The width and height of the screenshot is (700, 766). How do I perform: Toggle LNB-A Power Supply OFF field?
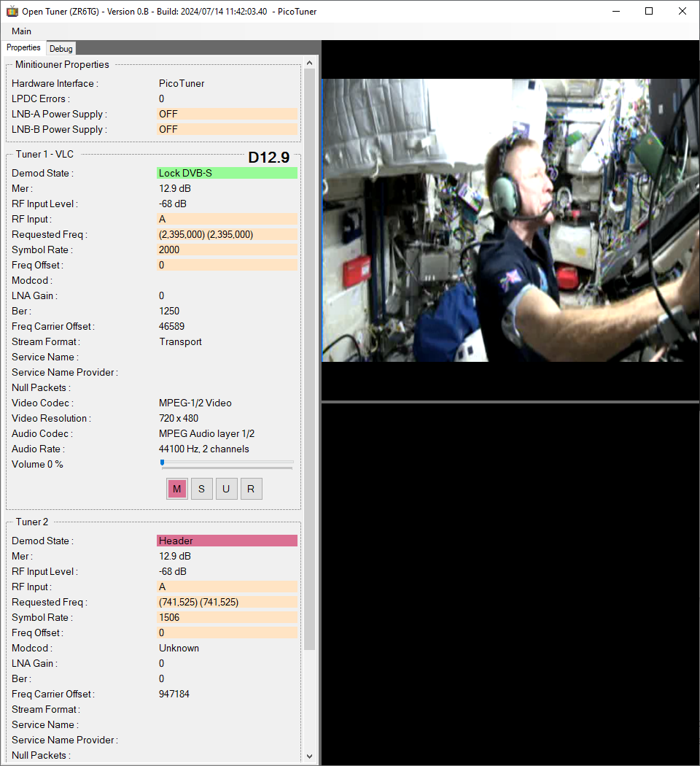[227, 114]
